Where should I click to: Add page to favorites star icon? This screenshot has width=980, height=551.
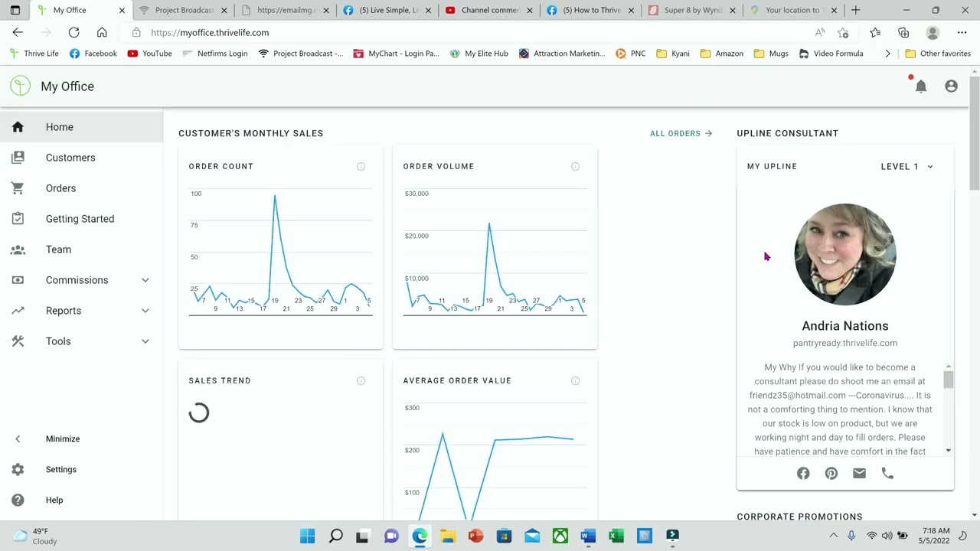coord(843,33)
